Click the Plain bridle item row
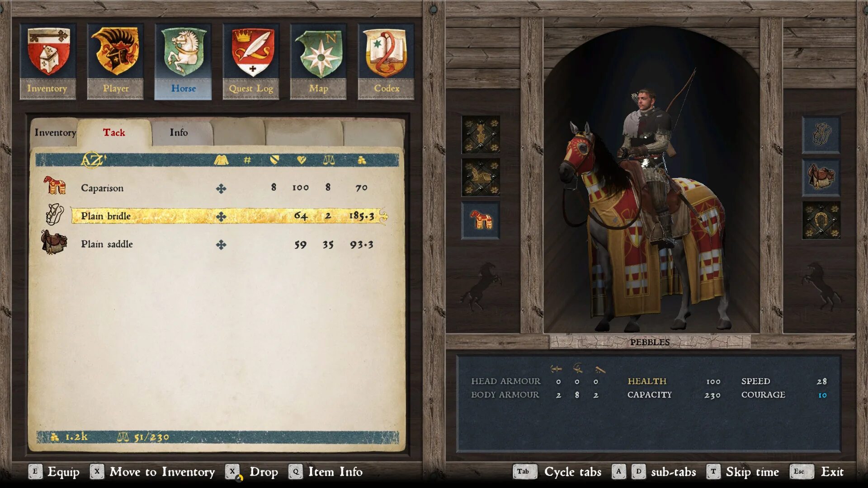This screenshot has height=488, width=868. point(221,216)
